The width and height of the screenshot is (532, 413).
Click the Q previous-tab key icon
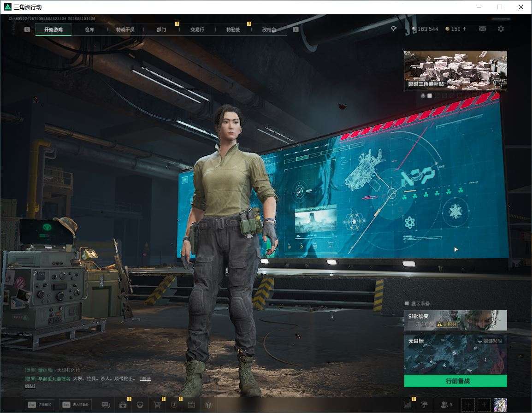pyautogui.click(x=27, y=29)
